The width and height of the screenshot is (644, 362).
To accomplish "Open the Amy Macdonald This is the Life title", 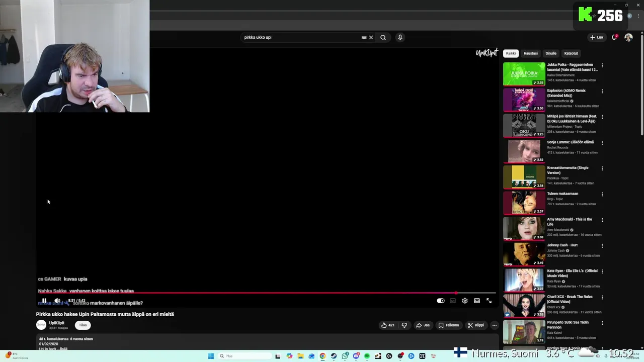I will pos(570,222).
